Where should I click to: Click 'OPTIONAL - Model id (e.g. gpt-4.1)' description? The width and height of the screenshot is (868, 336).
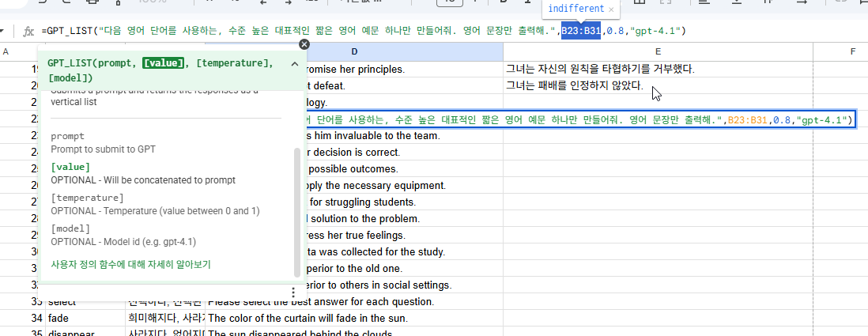(123, 241)
